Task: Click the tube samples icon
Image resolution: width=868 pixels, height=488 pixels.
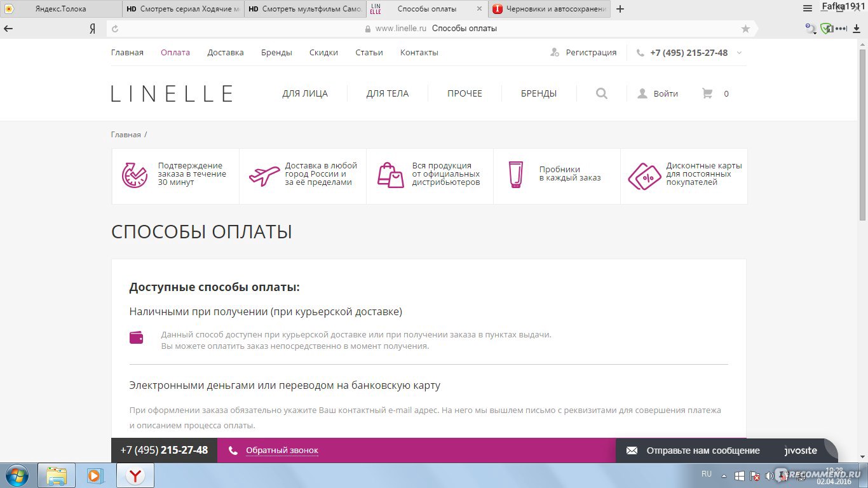Action: point(516,175)
